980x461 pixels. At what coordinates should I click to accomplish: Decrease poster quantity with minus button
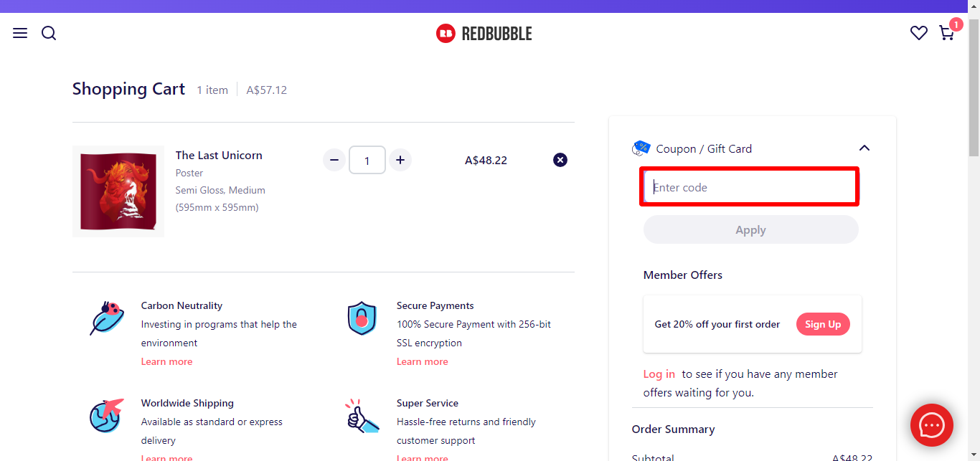point(334,160)
